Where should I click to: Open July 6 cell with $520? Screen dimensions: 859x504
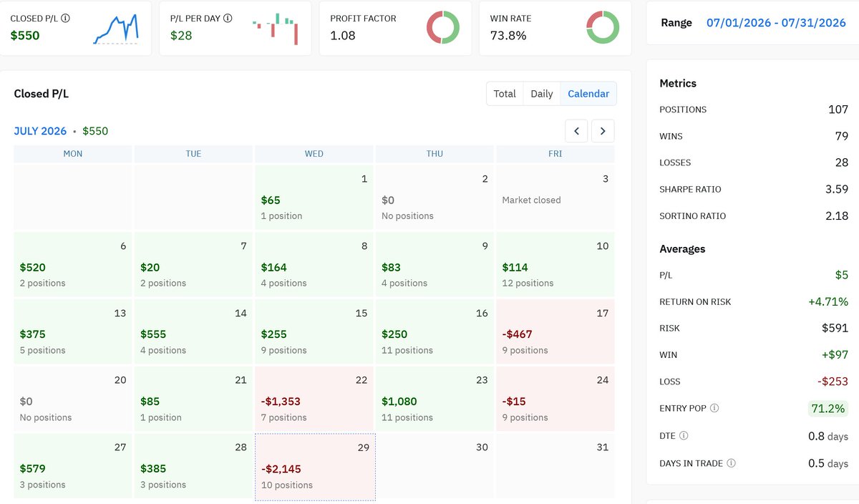(x=73, y=264)
